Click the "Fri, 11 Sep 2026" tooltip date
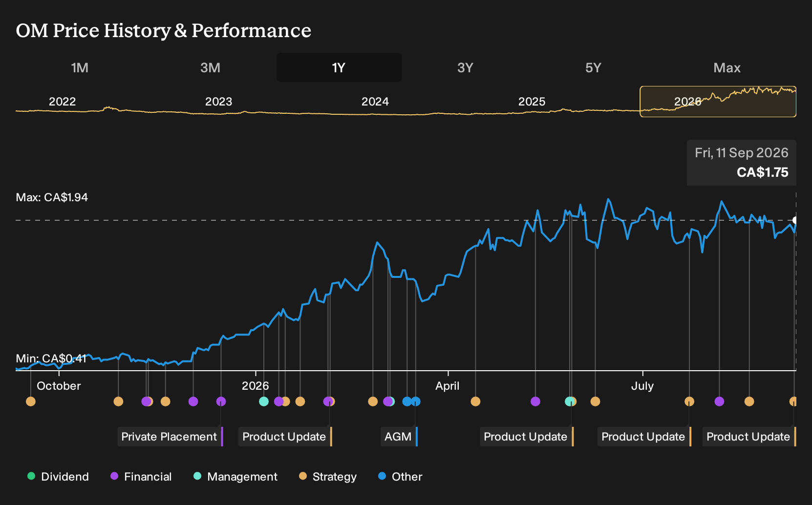 click(742, 153)
